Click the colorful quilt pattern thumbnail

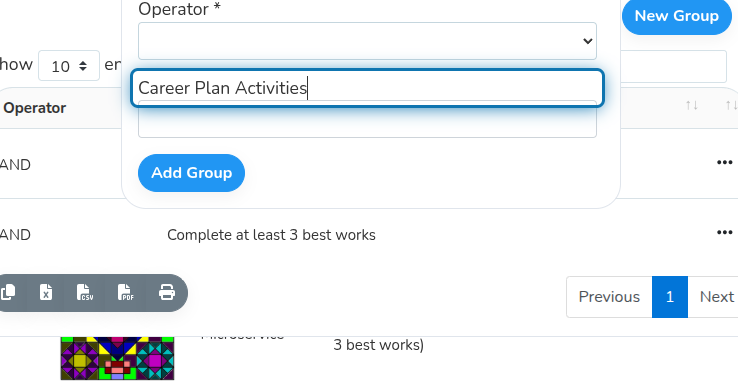117,358
